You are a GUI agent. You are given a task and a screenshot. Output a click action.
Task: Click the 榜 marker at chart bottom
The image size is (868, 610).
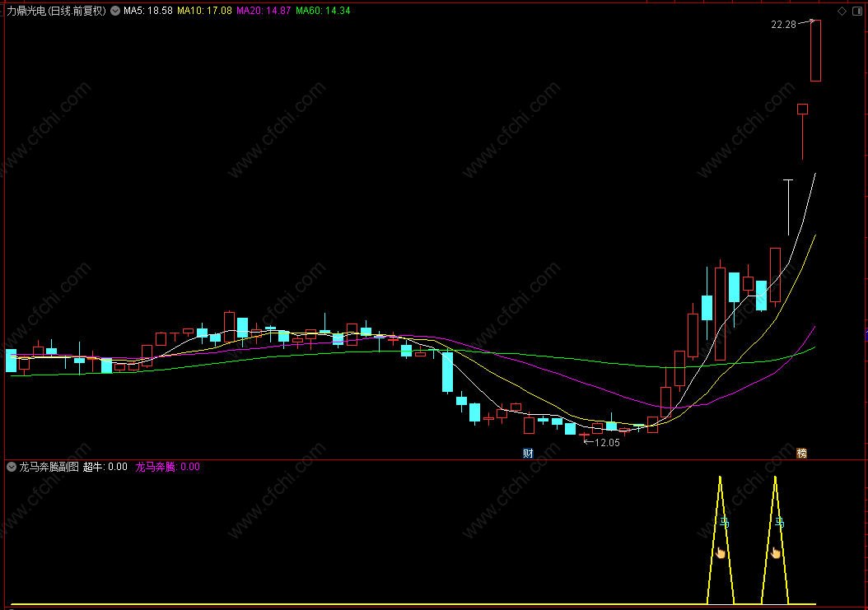(x=801, y=454)
